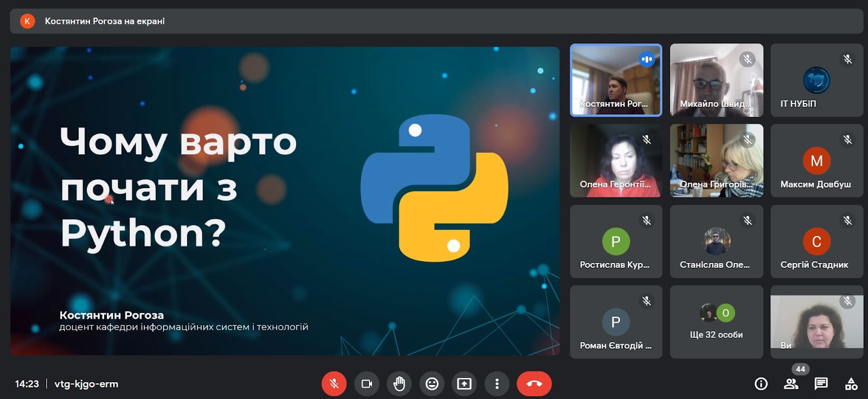Click the gray P avatar of Роман Євтодій
The width and height of the screenshot is (868, 399).
point(616,322)
